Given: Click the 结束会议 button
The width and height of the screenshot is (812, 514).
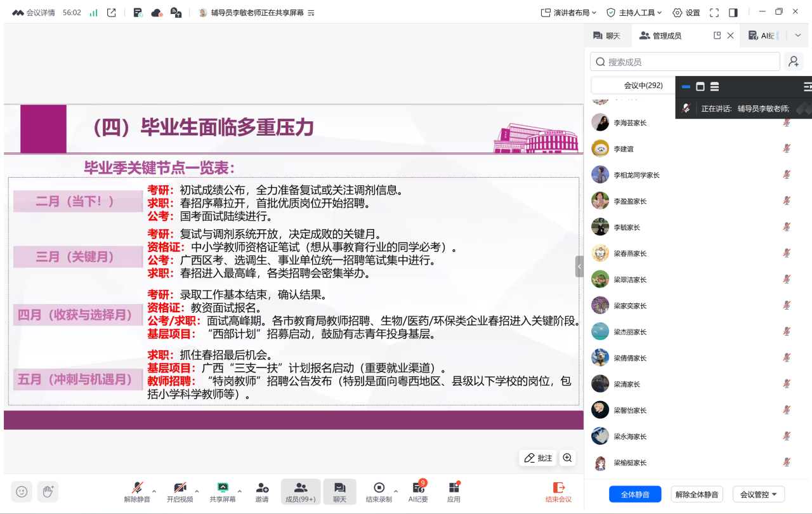Looking at the screenshot, I should [x=558, y=492].
